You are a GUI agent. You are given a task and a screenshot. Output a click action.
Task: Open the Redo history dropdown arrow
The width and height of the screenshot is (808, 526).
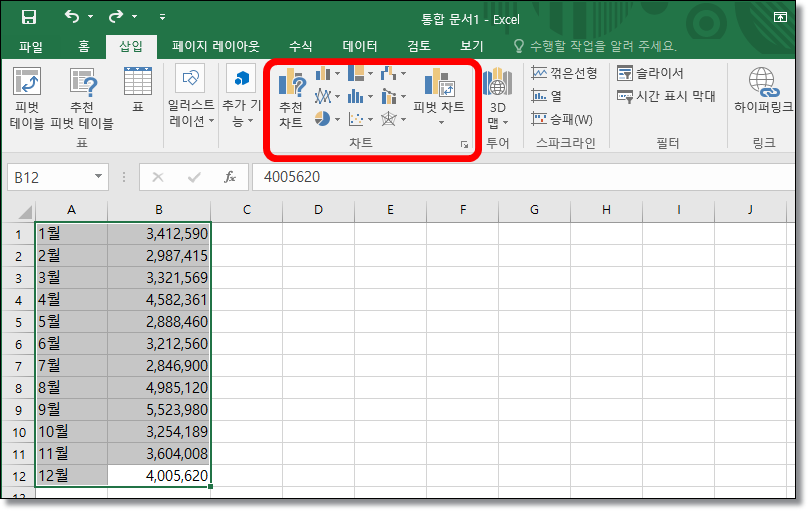(134, 17)
